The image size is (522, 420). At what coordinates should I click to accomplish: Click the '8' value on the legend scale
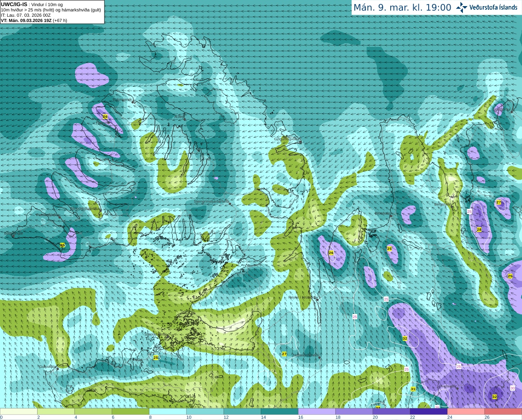click(x=150, y=417)
